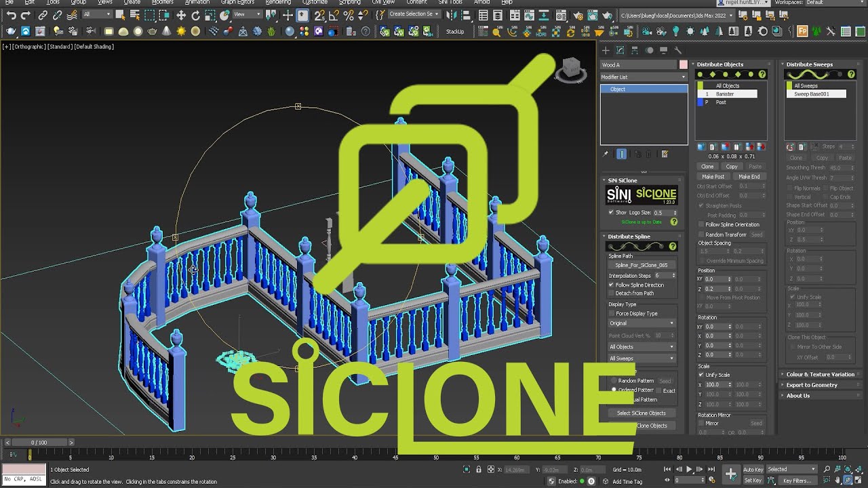Click the Distribute Objects help question icon
868x488 pixels.
point(762,75)
